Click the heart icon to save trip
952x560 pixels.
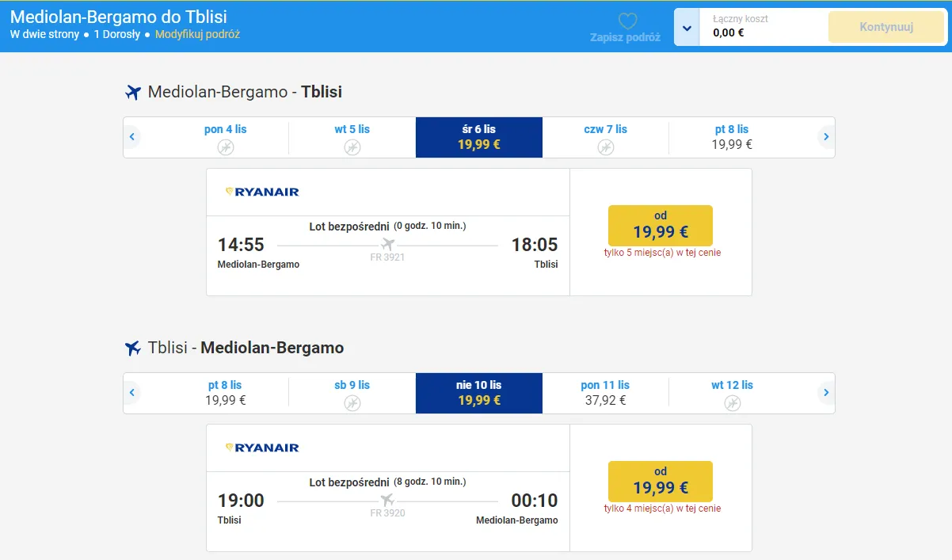(627, 22)
